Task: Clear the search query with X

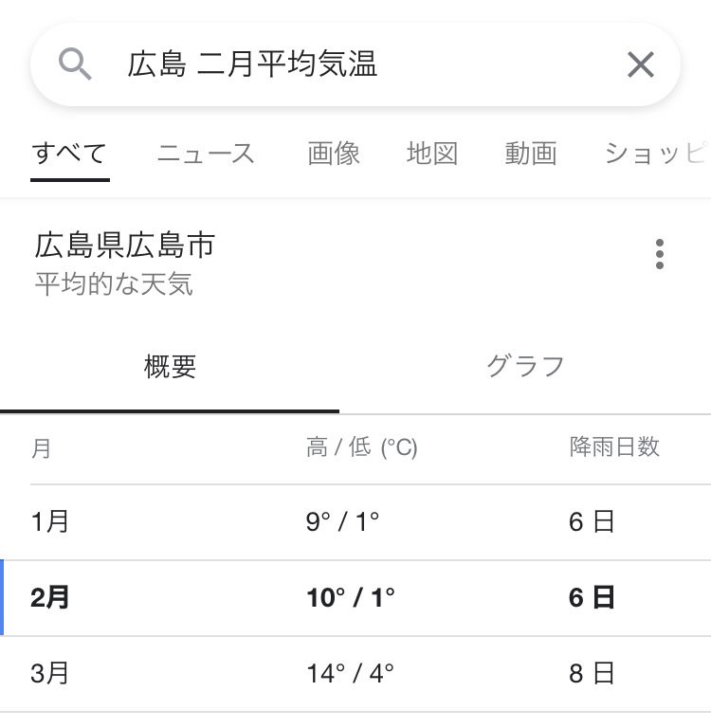Action: point(641,64)
